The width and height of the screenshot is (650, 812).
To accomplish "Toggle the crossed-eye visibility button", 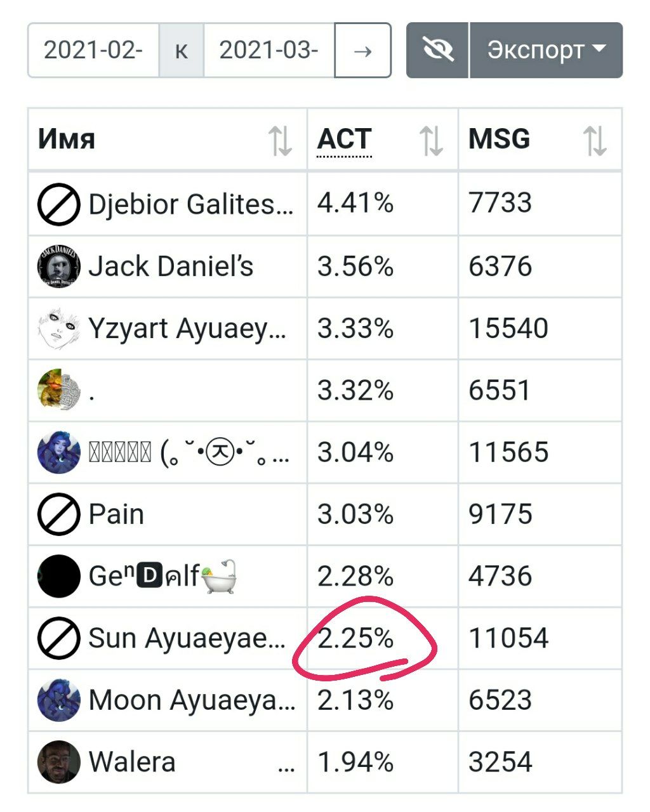I will click(x=437, y=50).
